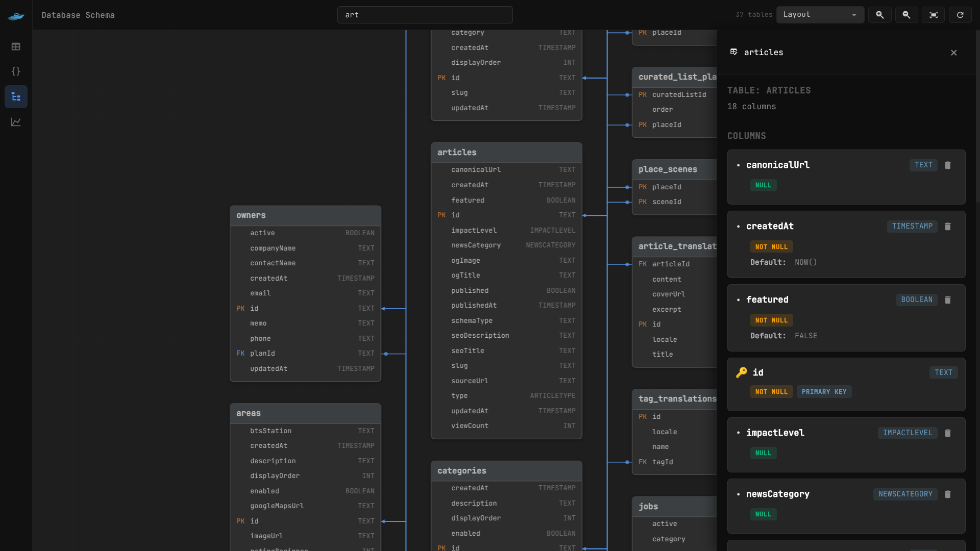980x551 pixels.
Task: Click the 'Database Schema' title
Action: click(78, 15)
